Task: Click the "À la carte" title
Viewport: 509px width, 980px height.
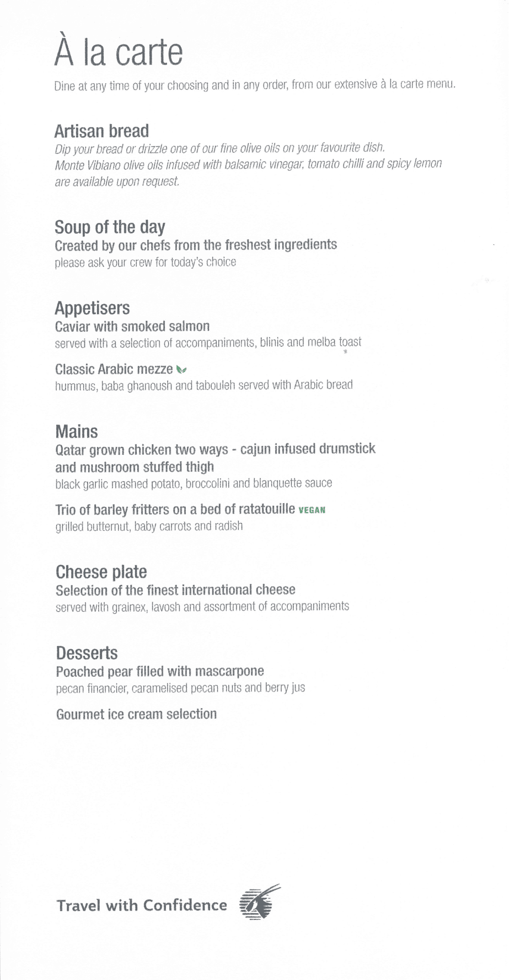Action: point(119,52)
